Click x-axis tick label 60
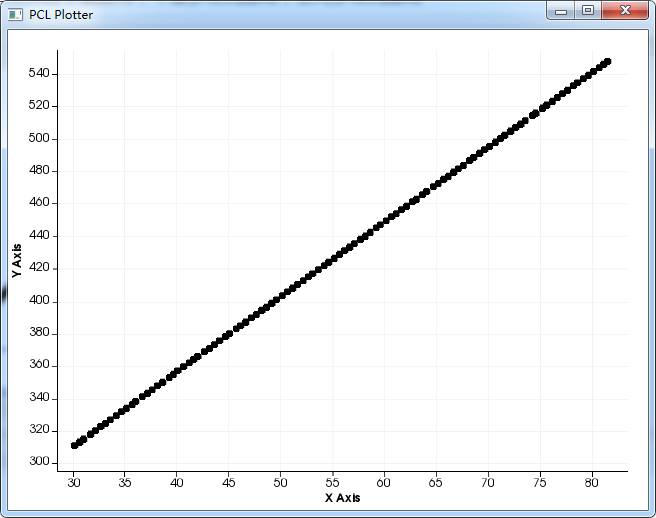The image size is (656, 518). pos(384,483)
